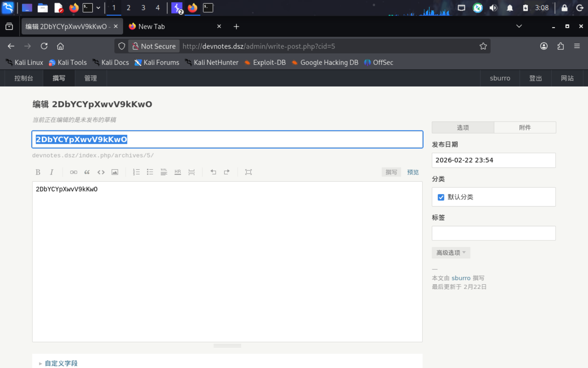Insert code block with code icon
Image resolution: width=588 pixels, height=368 pixels.
point(101,172)
